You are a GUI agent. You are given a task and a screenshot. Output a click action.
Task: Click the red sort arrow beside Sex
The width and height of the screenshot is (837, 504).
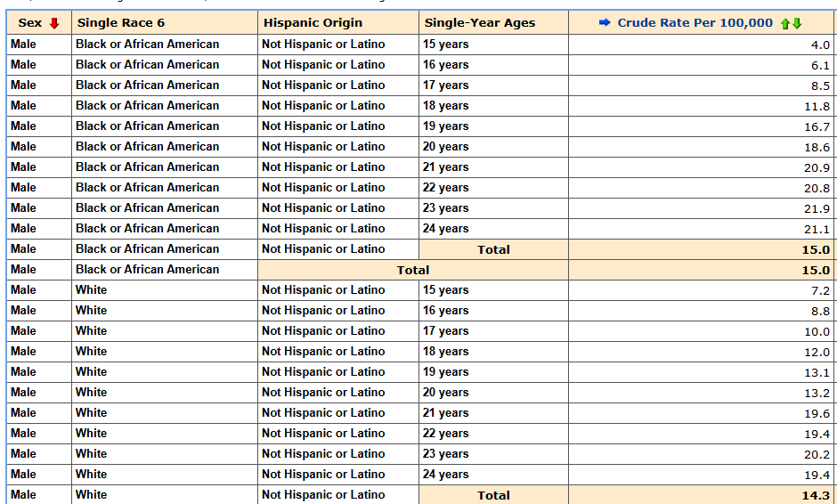(x=54, y=23)
